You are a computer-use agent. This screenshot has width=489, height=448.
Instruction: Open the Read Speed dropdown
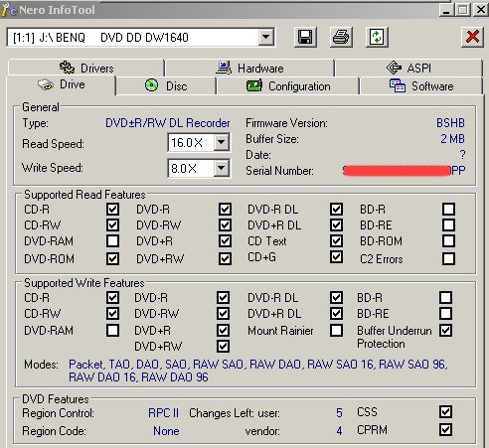221,143
